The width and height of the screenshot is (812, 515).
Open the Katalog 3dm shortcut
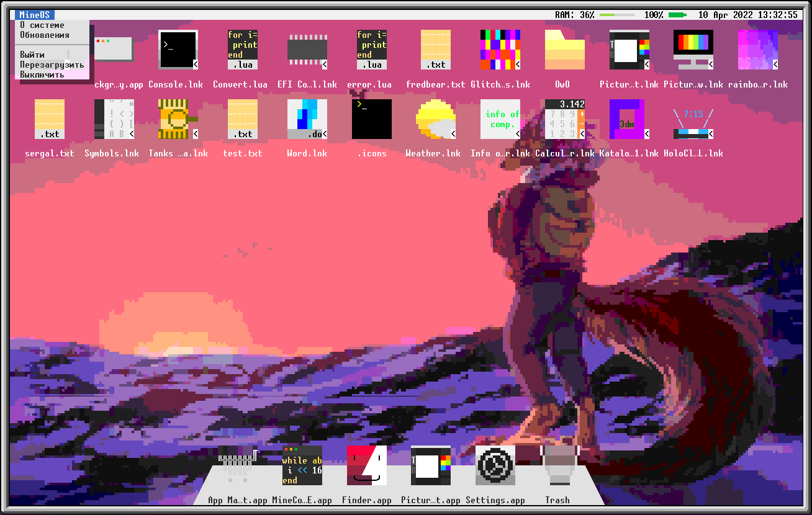pyautogui.click(x=629, y=119)
